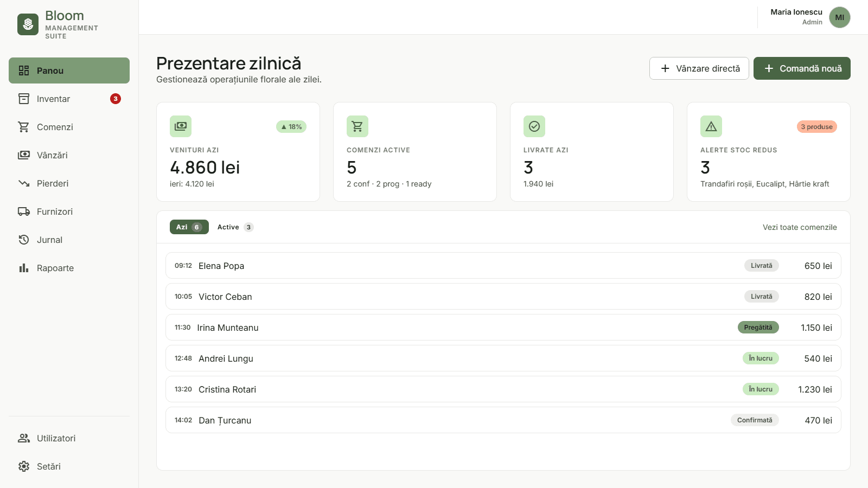
Task: Click the 3 produse alert badge
Action: coord(816,127)
